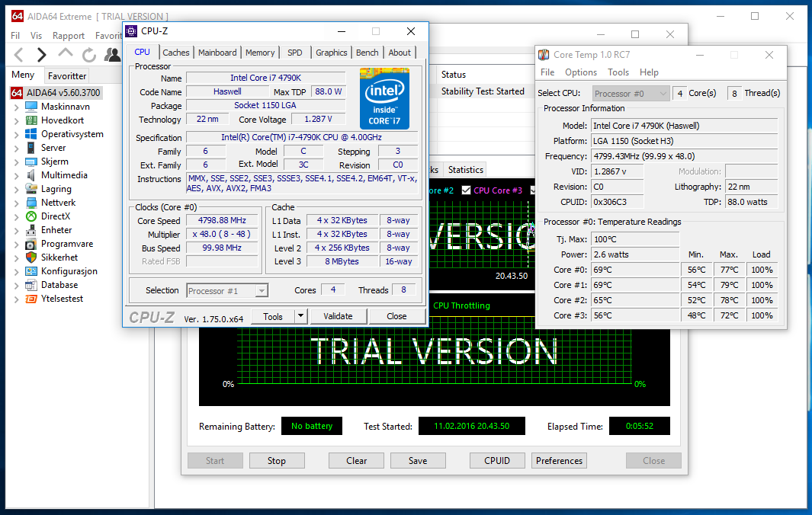Image resolution: width=812 pixels, height=515 pixels.
Task: Open the CPU-Z About tab
Action: pos(400,53)
